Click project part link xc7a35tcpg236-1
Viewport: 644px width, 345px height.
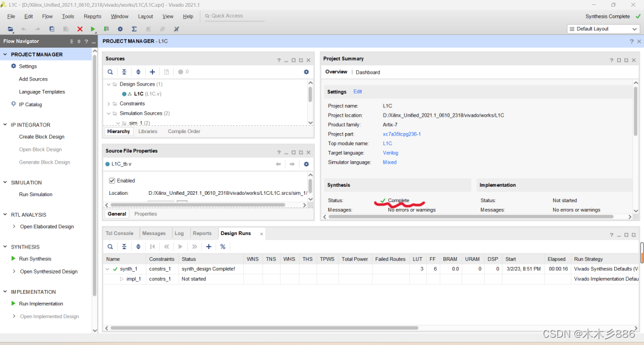pos(402,134)
